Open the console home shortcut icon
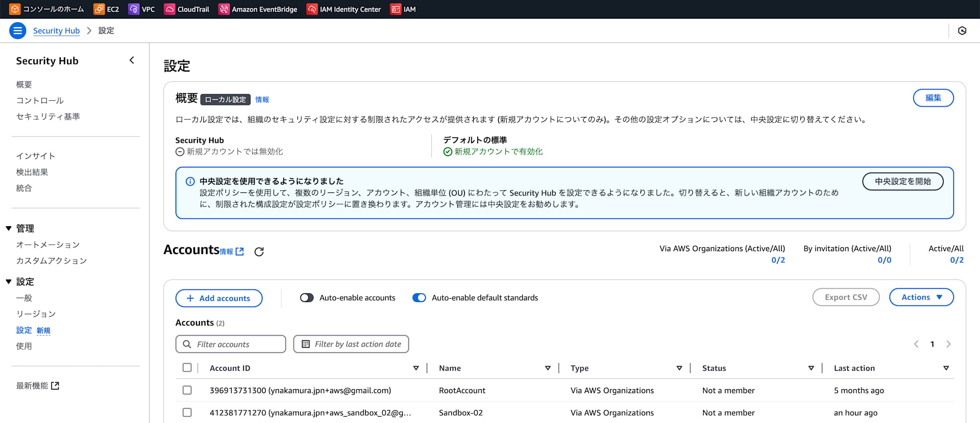Screen dimensions: 980x423 coord(15,9)
